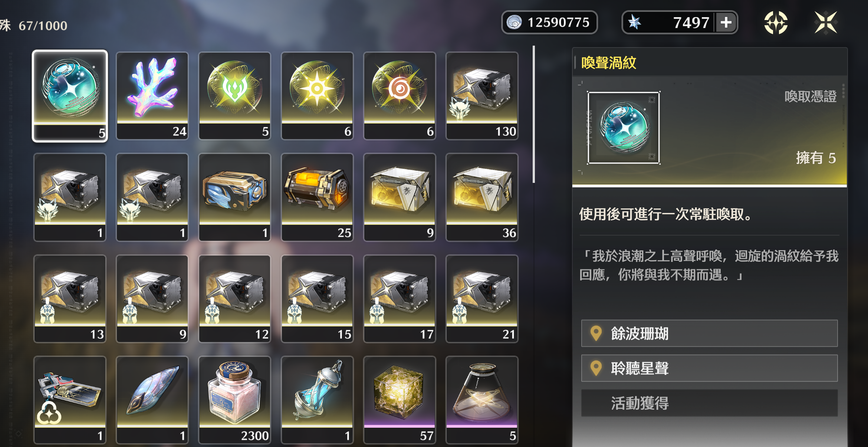The image size is (868, 447).
Task: Select the blue gold chest item
Action: pyautogui.click(x=235, y=197)
